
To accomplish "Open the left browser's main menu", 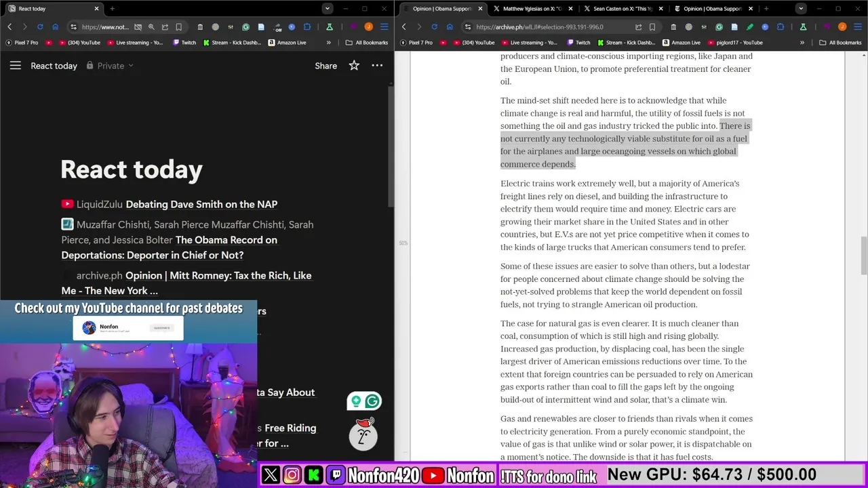I will click(x=384, y=27).
